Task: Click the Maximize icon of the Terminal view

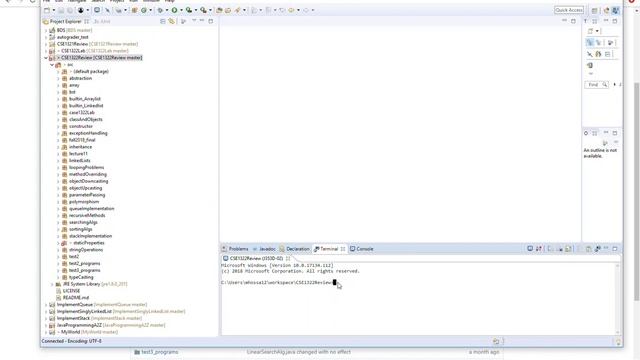Action: tap(615, 249)
